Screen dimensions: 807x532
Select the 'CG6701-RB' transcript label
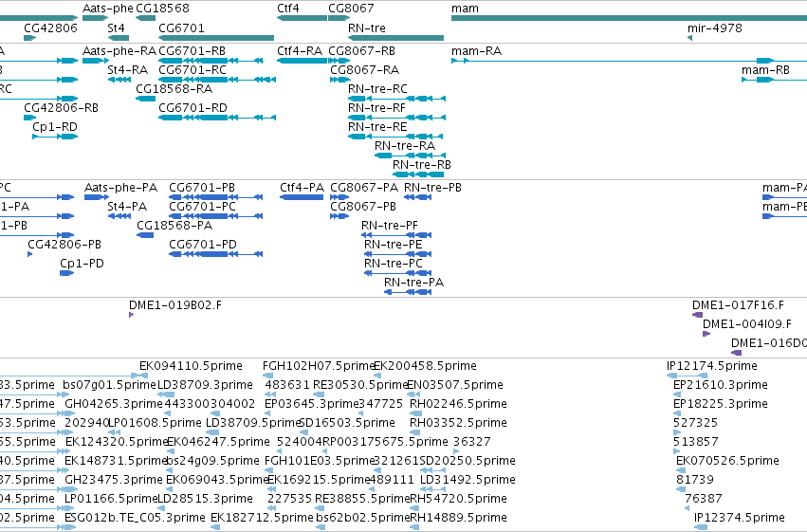192,51
